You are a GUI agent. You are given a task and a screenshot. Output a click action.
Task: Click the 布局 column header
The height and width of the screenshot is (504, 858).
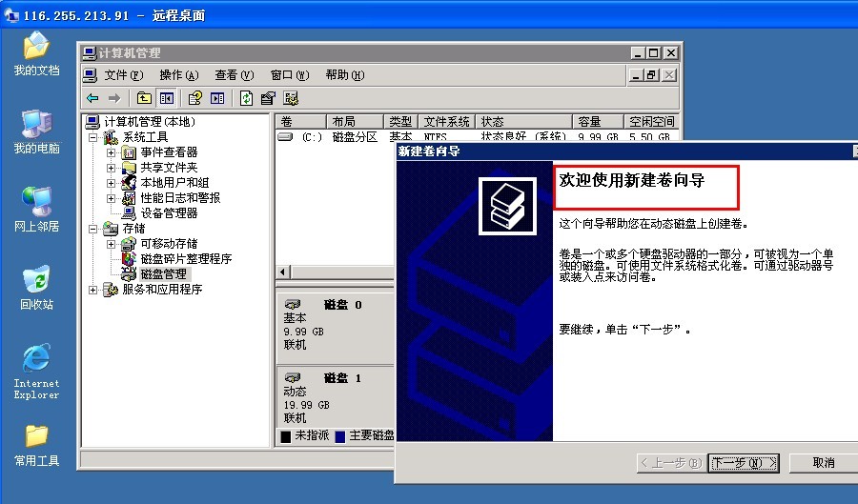[x=343, y=122]
